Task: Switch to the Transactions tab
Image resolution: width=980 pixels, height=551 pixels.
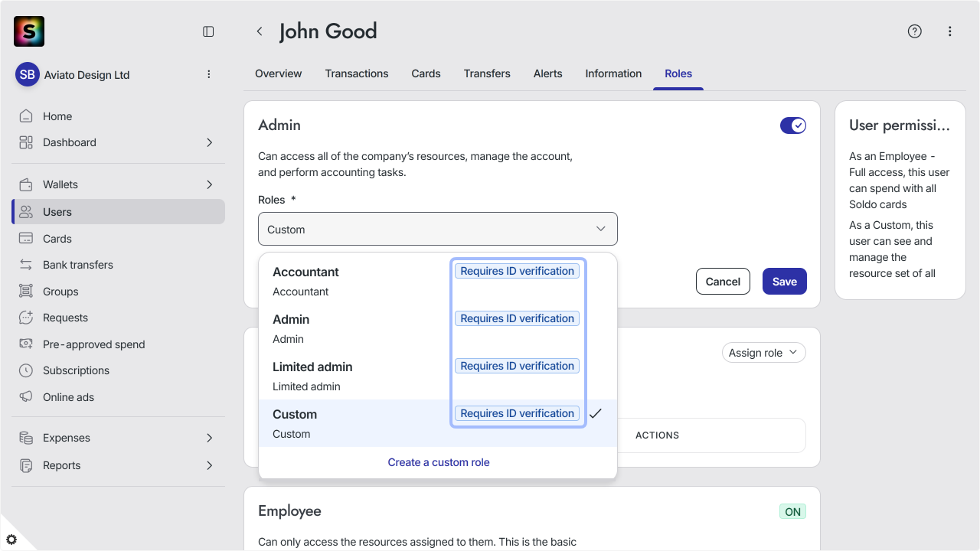Action: [357, 73]
